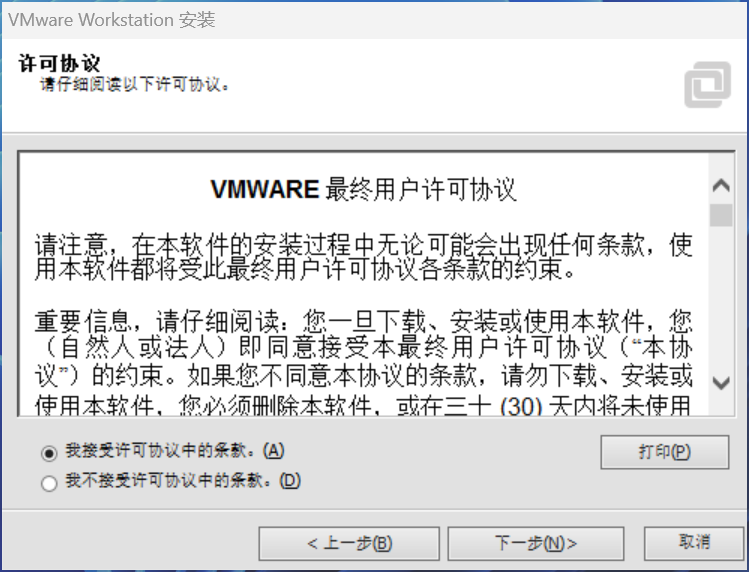Click the VMware Workstation 安装 title bar
The width and height of the screenshot is (749, 572).
(x=374, y=20)
